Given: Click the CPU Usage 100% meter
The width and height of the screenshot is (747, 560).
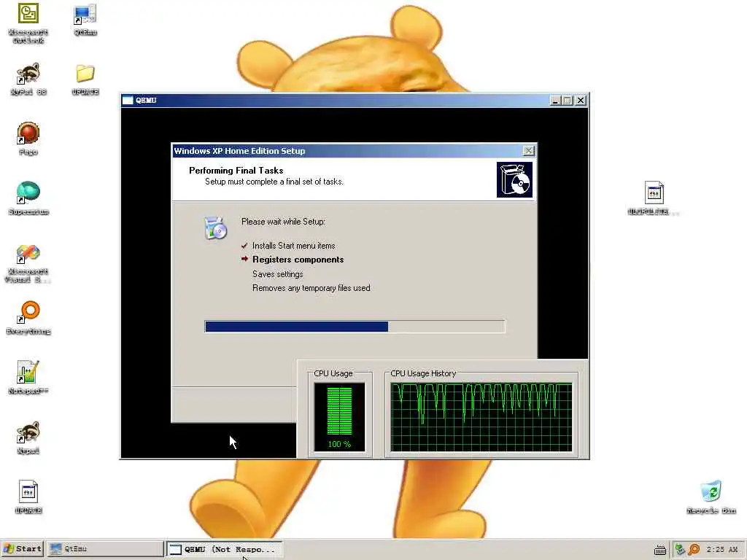Looking at the screenshot, I should tap(339, 416).
